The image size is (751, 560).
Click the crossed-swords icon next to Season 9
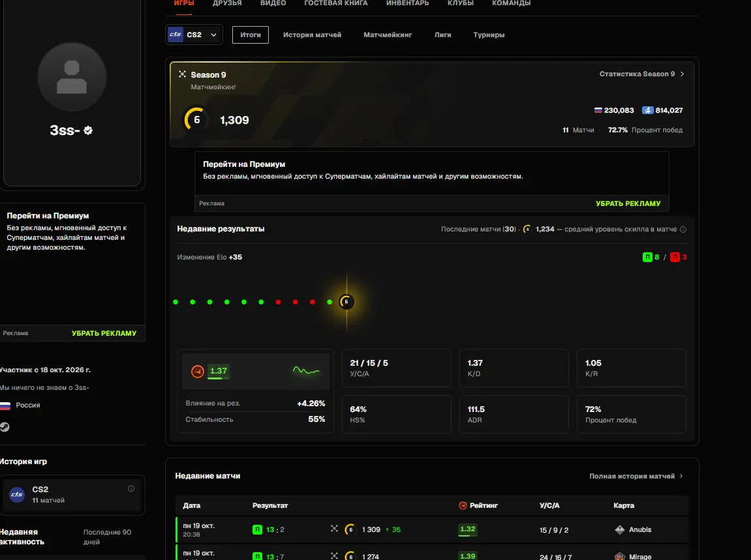point(182,74)
